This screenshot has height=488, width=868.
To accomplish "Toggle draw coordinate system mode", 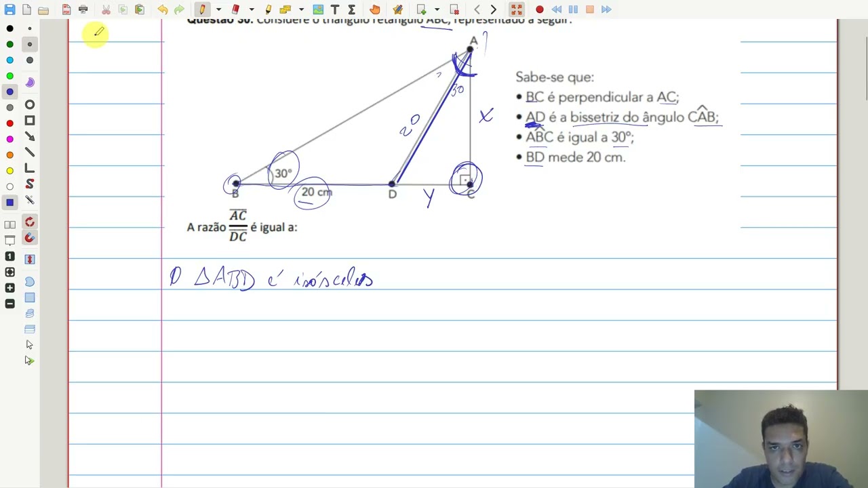I will 29,168.
